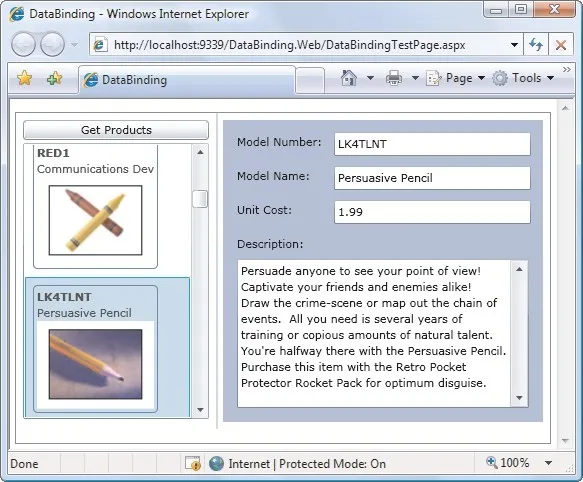Click the Print icon
583x482 pixels.
pyautogui.click(x=394, y=78)
